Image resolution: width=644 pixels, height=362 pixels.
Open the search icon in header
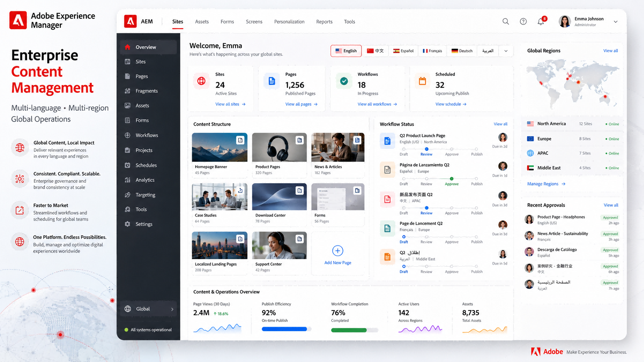(506, 22)
